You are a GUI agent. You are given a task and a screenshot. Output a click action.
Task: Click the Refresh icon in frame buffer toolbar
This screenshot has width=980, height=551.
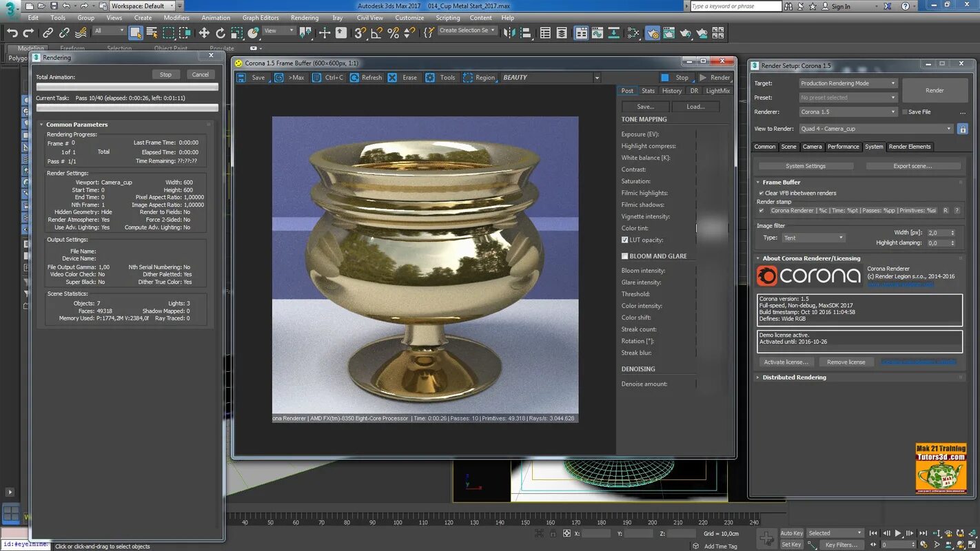tap(354, 78)
